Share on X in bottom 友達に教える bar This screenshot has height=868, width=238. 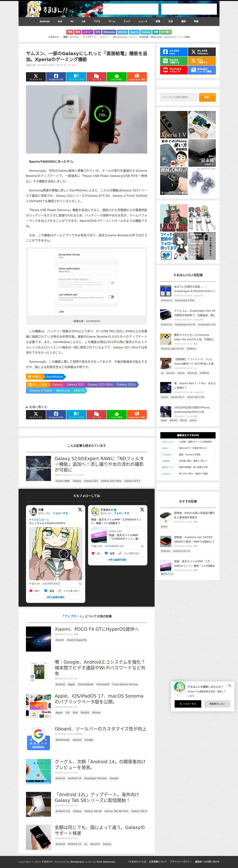(36, 415)
